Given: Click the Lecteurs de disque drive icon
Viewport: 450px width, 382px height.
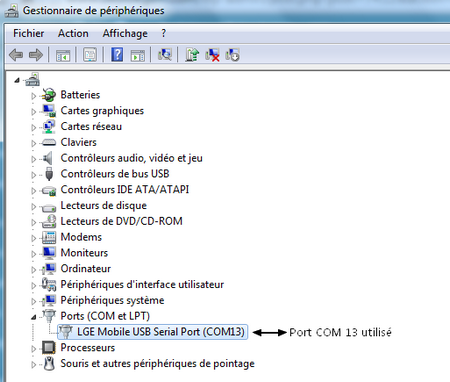Looking at the screenshot, I should click(49, 207).
